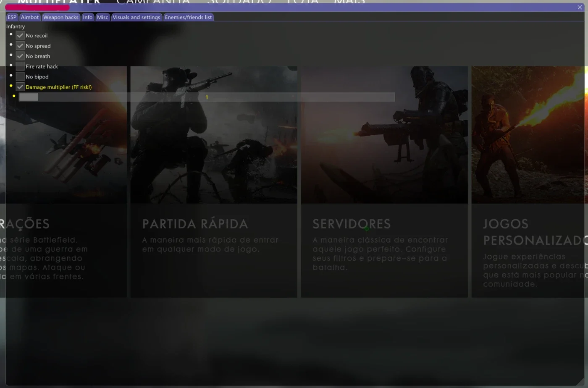Screen dimensions: 588x388
Task: Click the flamethrower image of Jogos Personalizados
Action: [x=530, y=134]
